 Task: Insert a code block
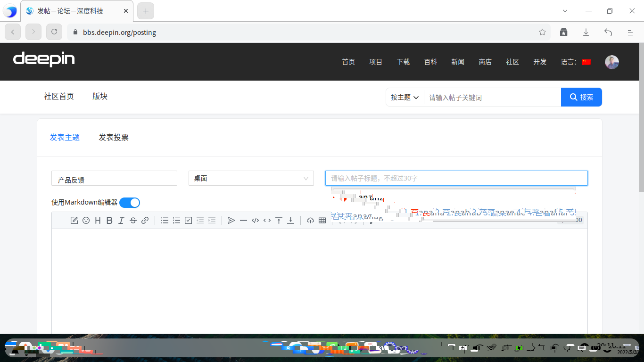coord(255,220)
